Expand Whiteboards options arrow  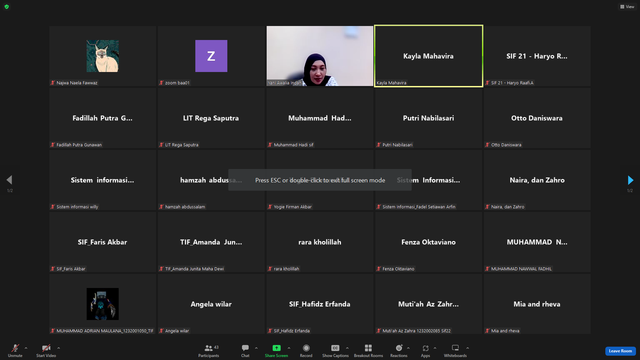[467, 348]
